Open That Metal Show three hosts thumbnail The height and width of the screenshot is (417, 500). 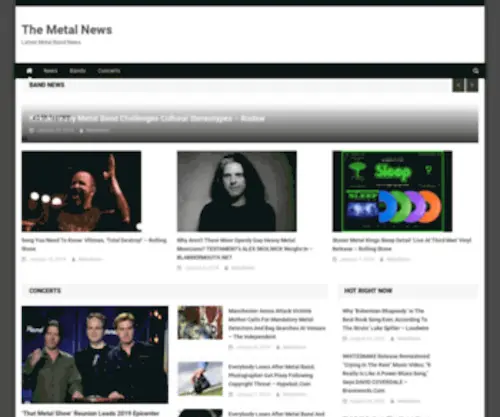[95, 355]
